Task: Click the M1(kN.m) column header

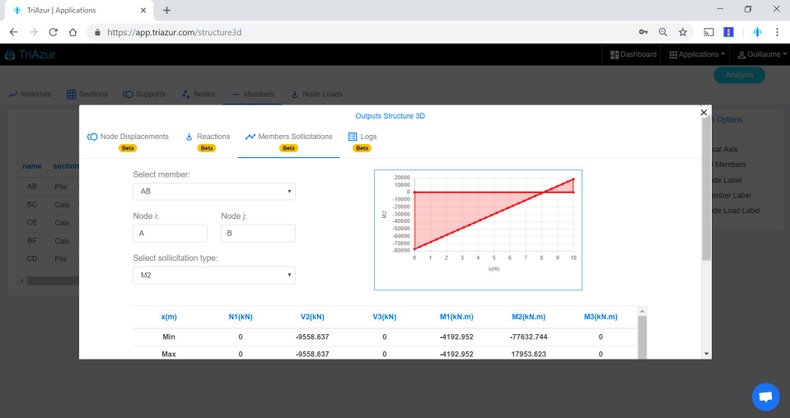Action: tap(456, 317)
